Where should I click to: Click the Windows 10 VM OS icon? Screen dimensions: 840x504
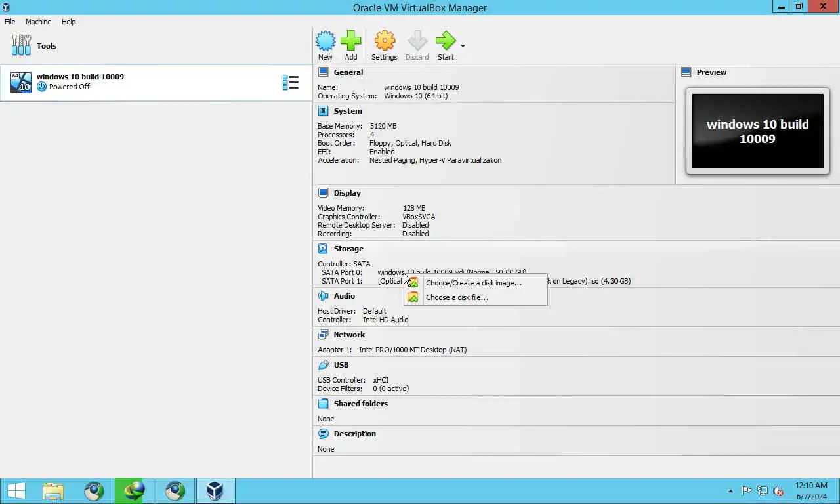(21, 82)
